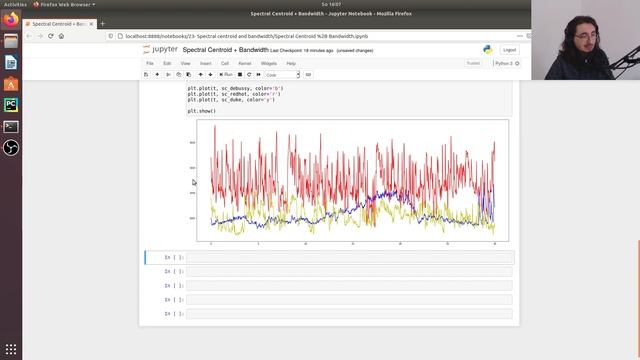Open LibreOffice Writer from the dock
Screen dimensions: 640x360
pos(11,62)
